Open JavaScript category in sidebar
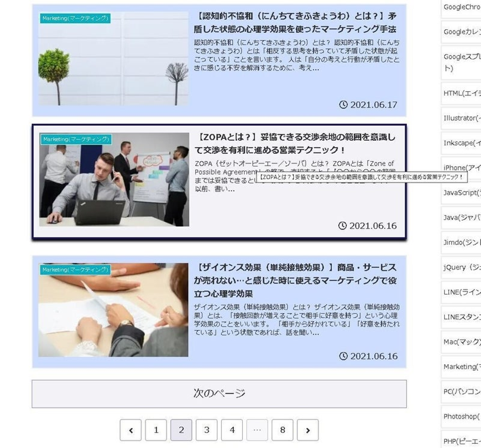Viewport: 481px width, 448px height. click(x=461, y=193)
